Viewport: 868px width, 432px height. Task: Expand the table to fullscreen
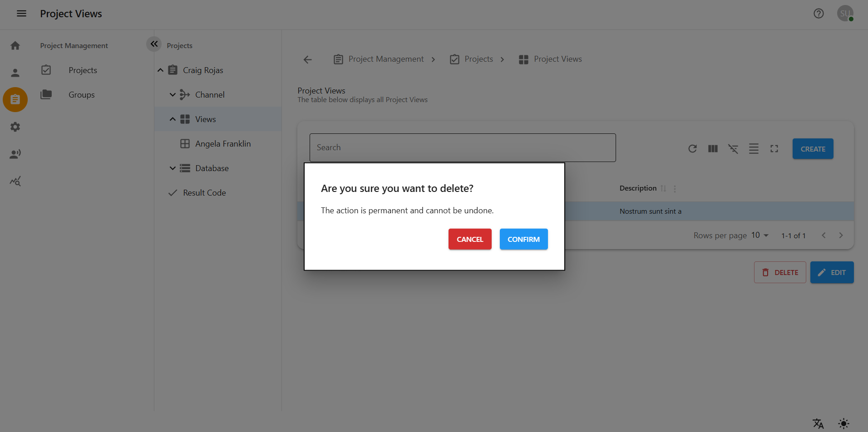[774, 148]
